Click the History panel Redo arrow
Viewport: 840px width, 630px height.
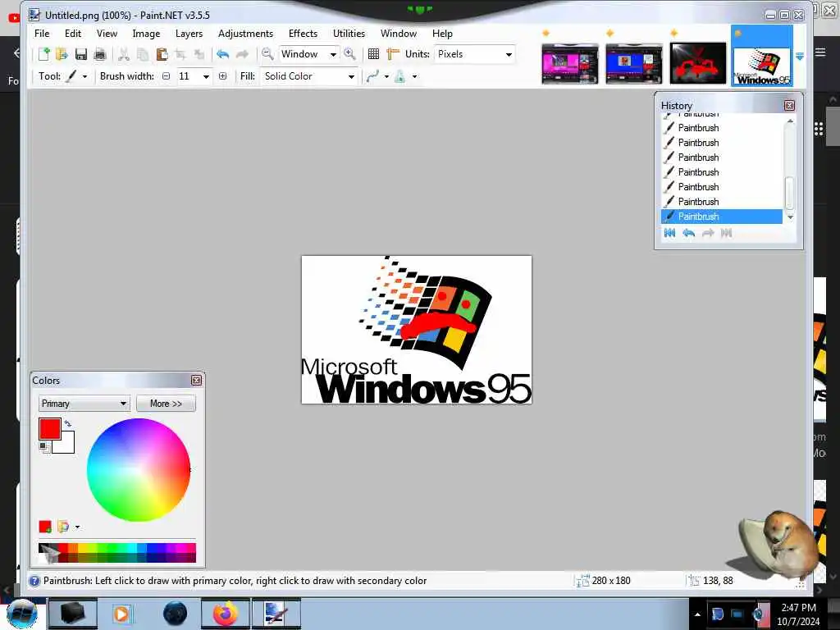[x=708, y=232]
